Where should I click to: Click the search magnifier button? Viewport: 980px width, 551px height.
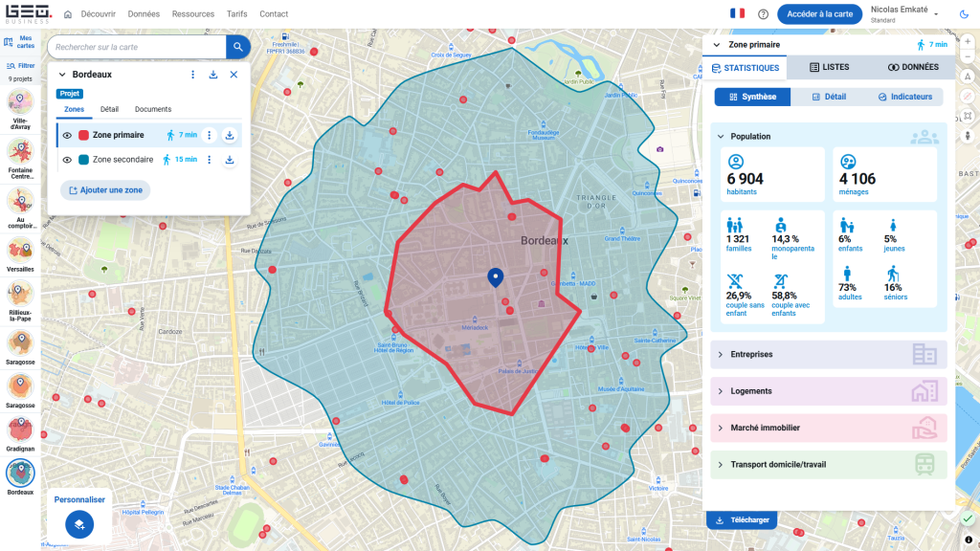click(x=237, y=46)
